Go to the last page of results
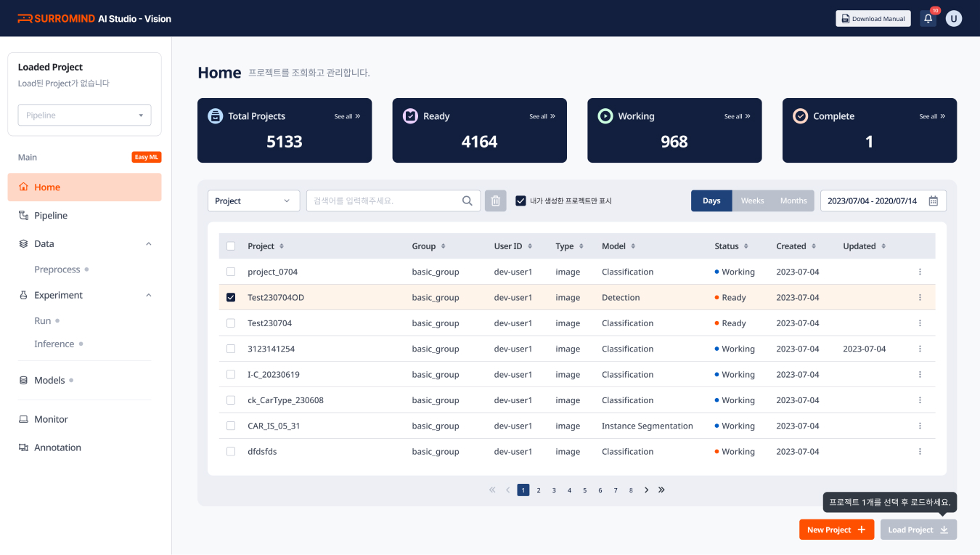 click(661, 490)
